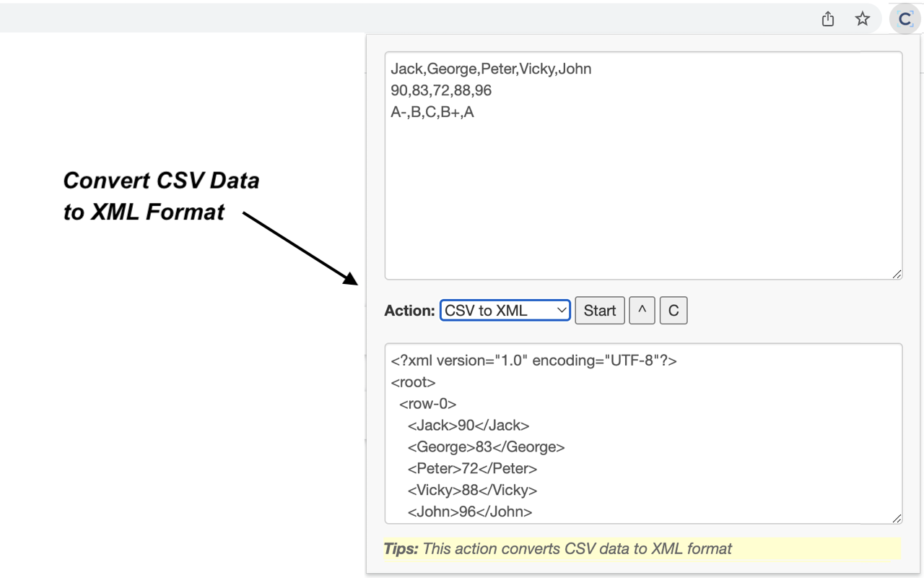The image size is (924, 578).
Task: Click the '<row-0>' line in output
Action: [x=427, y=404]
